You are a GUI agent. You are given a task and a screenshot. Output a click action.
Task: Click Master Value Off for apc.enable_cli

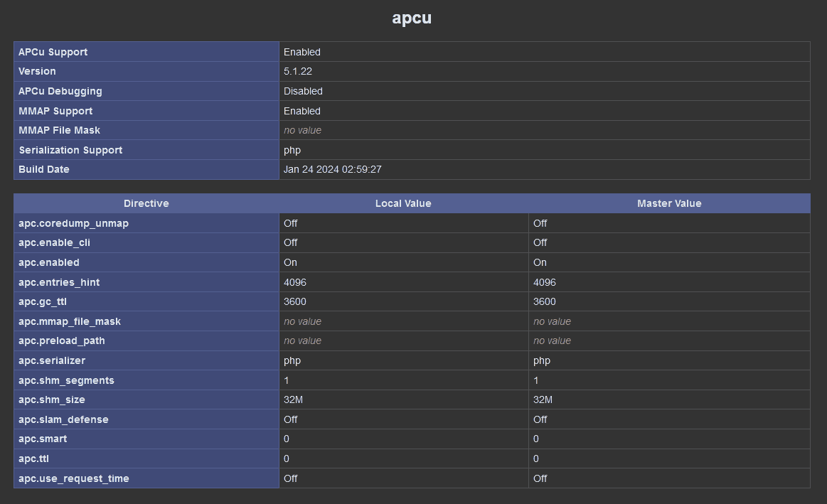[x=540, y=242]
